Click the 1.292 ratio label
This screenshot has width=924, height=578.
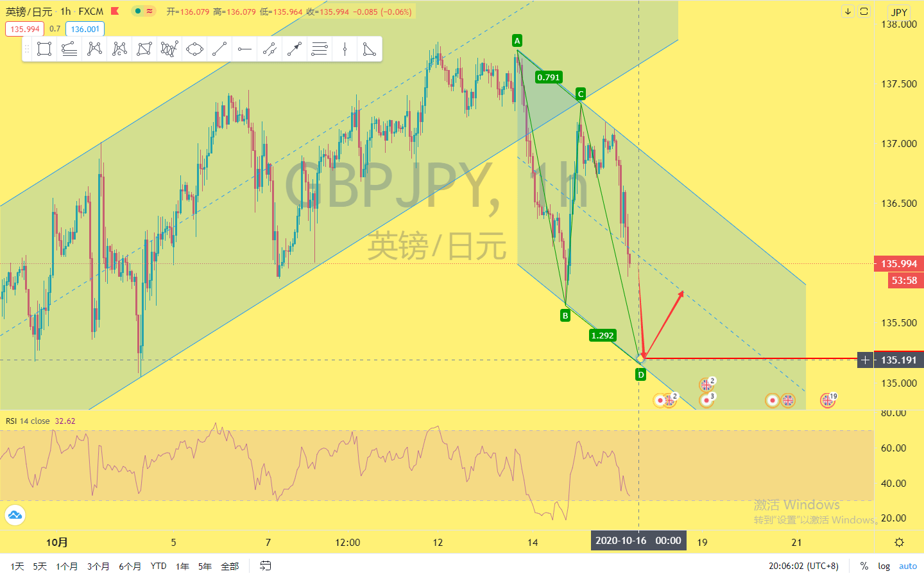tap(603, 335)
